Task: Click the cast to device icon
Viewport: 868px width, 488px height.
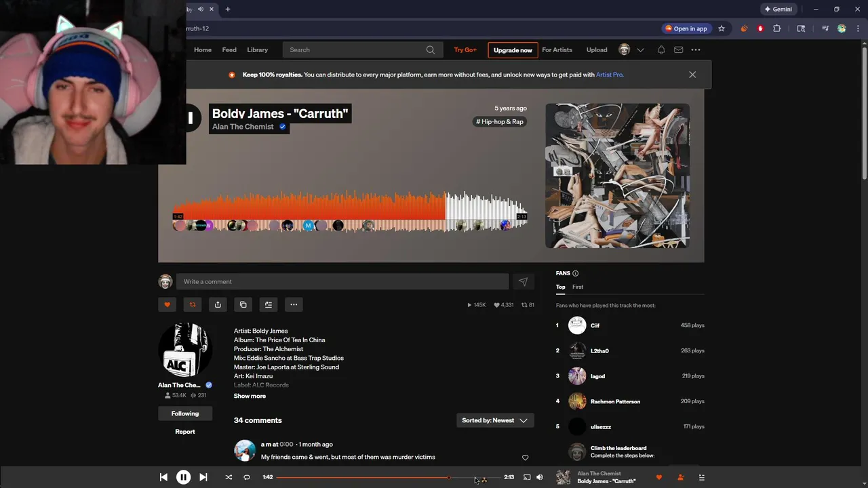Action: tap(527, 477)
